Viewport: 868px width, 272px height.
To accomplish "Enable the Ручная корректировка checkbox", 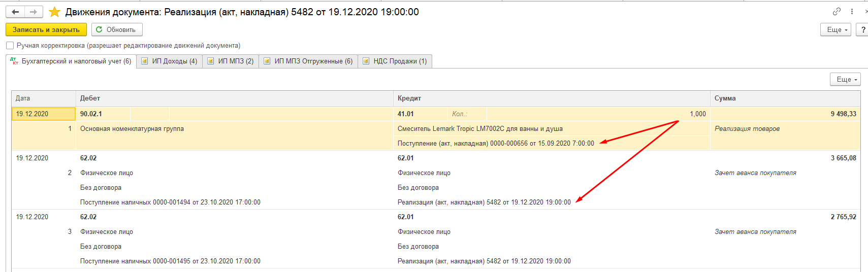I will coord(10,46).
